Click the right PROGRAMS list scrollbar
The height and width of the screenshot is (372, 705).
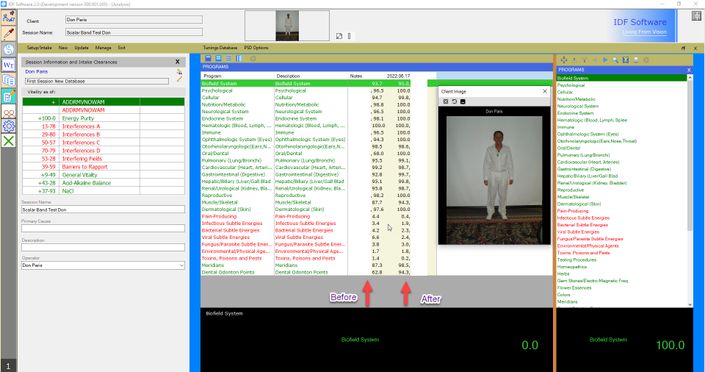coord(690,191)
